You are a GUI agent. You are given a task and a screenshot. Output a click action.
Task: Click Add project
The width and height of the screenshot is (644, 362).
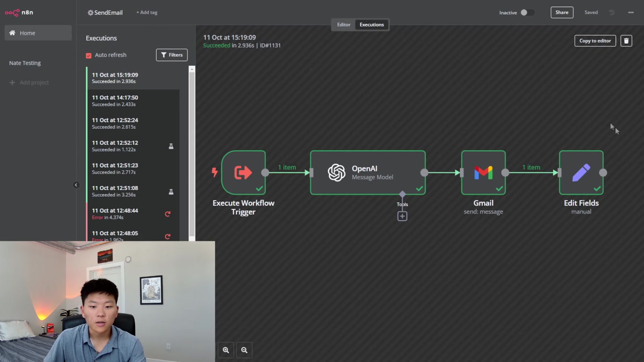point(30,82)
